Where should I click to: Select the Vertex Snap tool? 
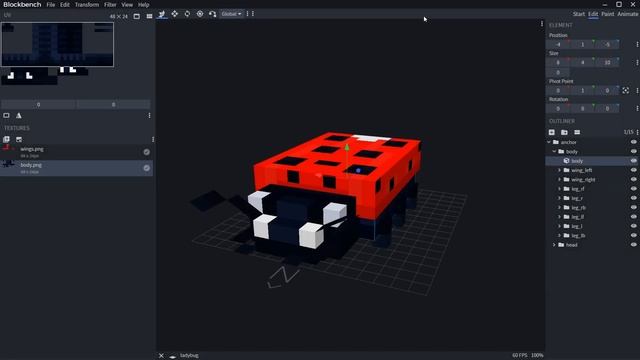click(212, 14)
